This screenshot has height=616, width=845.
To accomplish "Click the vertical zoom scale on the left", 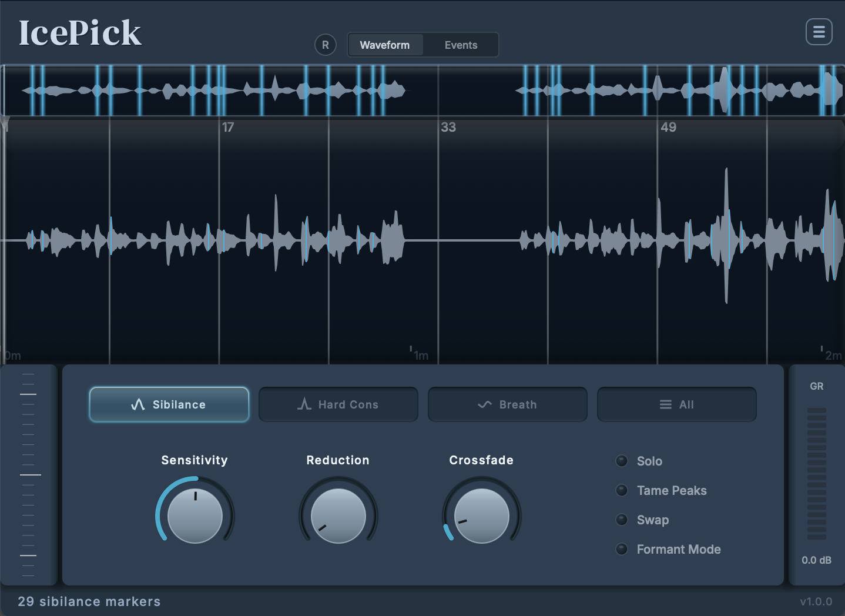I will pyautogui.click(x=28, y=474).
